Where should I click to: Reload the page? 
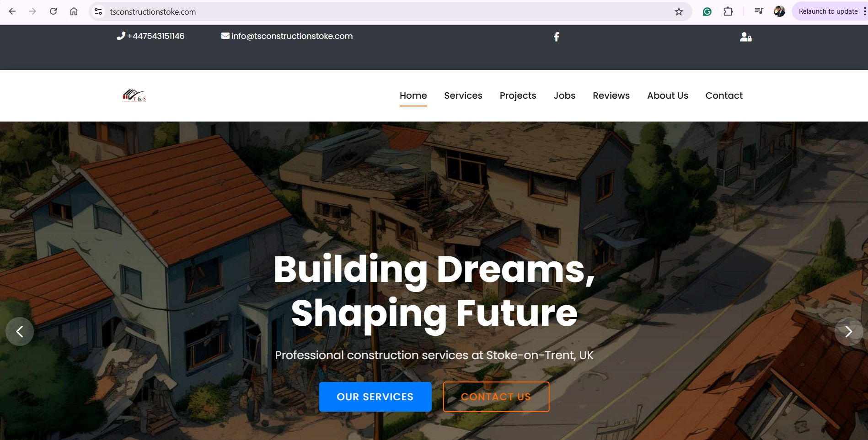(x=53, y=11)
